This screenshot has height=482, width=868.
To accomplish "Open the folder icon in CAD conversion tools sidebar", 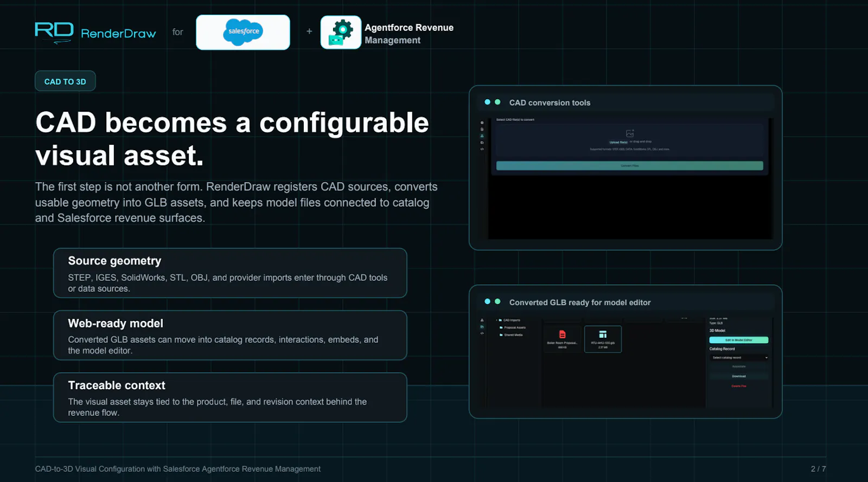I will click(482, 143).
